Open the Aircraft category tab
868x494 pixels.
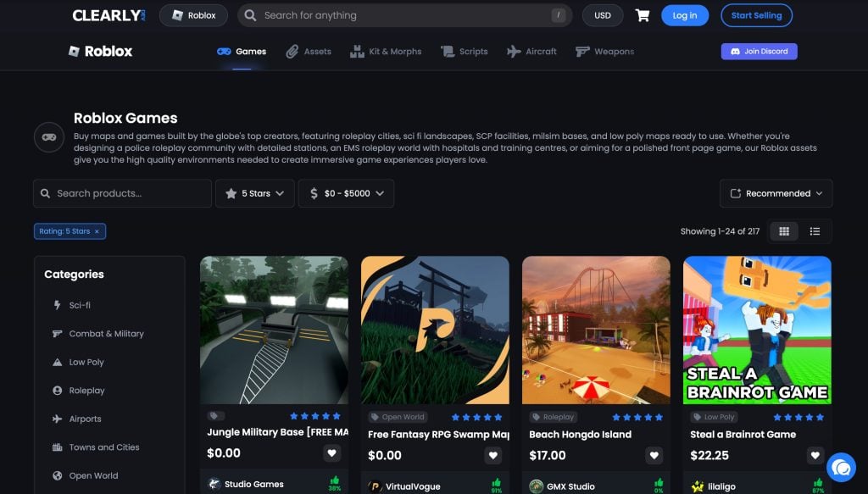(x=532, y=52)
